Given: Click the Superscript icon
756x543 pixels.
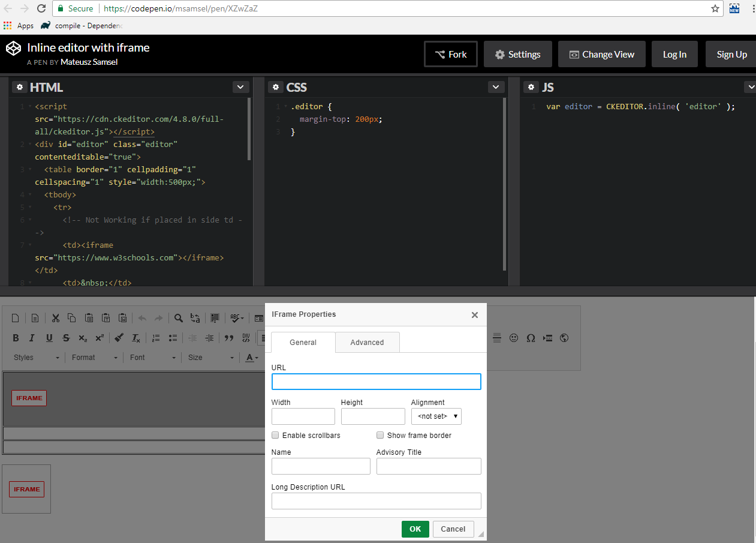Looking at the screenshot, I should [100, 338].
